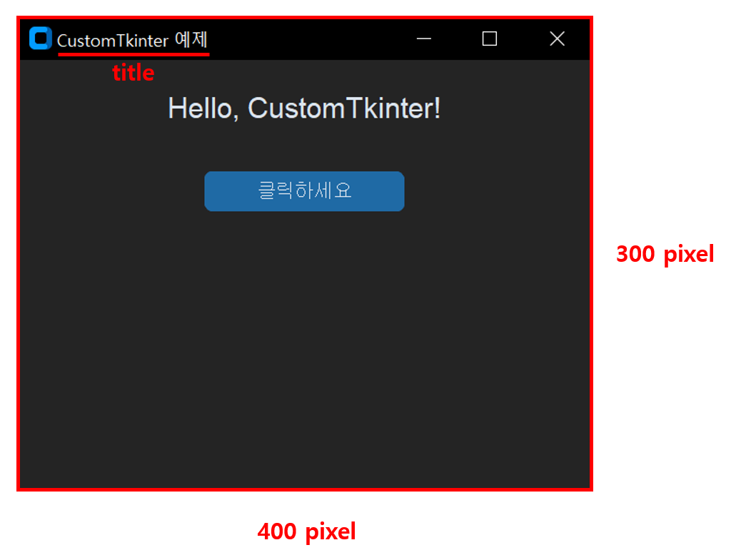Minimize the CustomTkinter 예제 window
Viewport: 736px width, 560px height.
point(423,39)
